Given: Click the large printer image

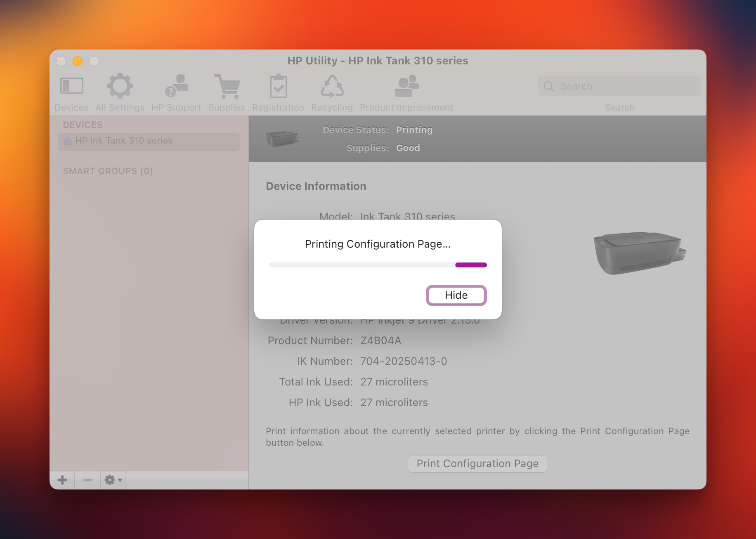Looking at the screenshot, I should coord(640,253).
